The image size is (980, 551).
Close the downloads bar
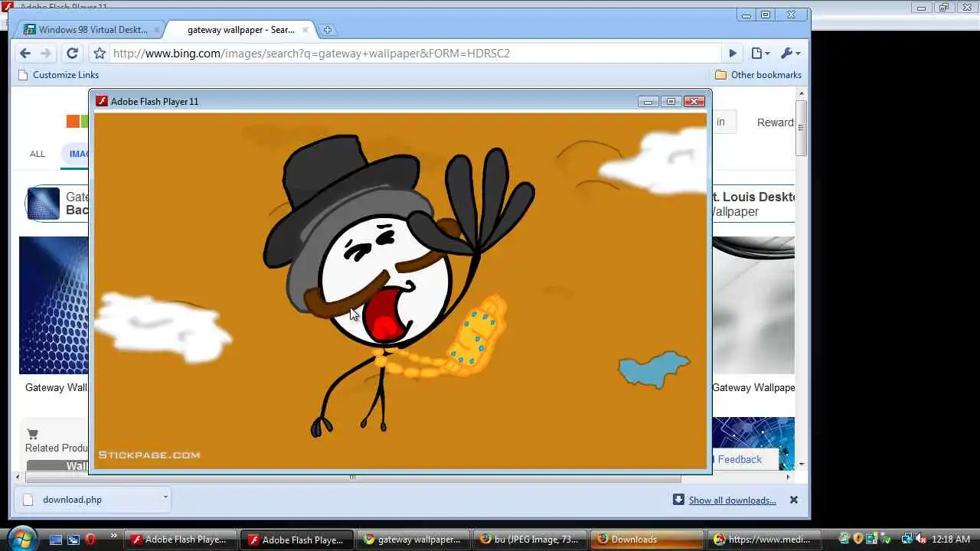pyautogui.click(x=794, y=500)
